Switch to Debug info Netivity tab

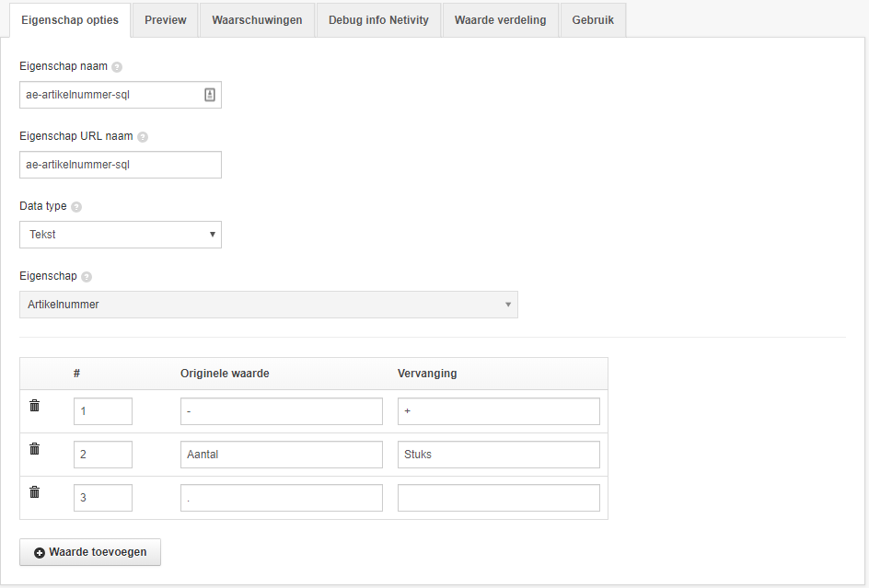[x=378, y=20]
